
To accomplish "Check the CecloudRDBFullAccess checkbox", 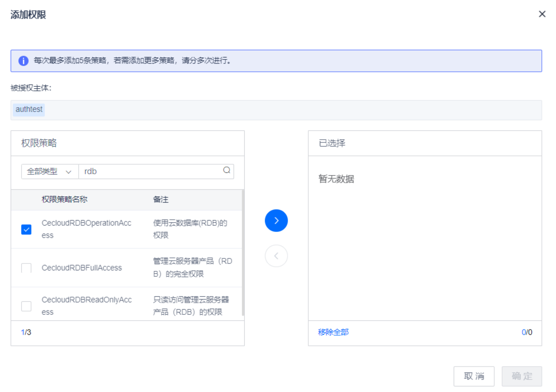I will click(26, 268).
